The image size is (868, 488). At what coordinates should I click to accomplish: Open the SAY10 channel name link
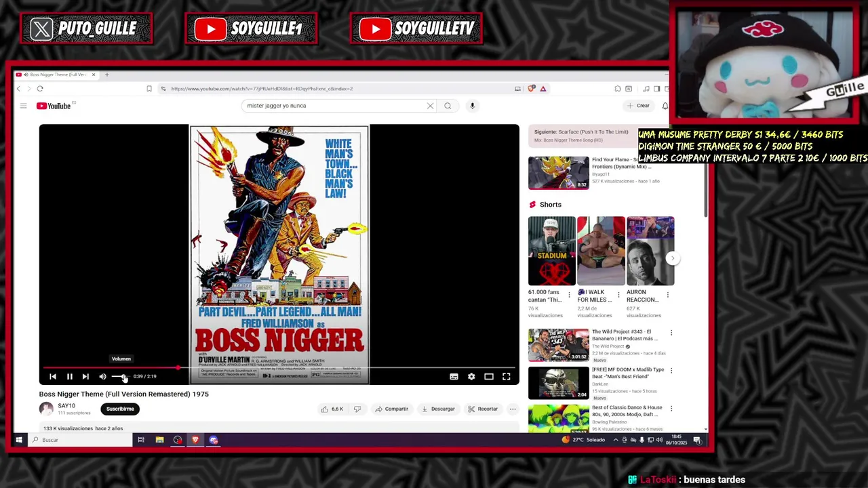click(66, 406)
